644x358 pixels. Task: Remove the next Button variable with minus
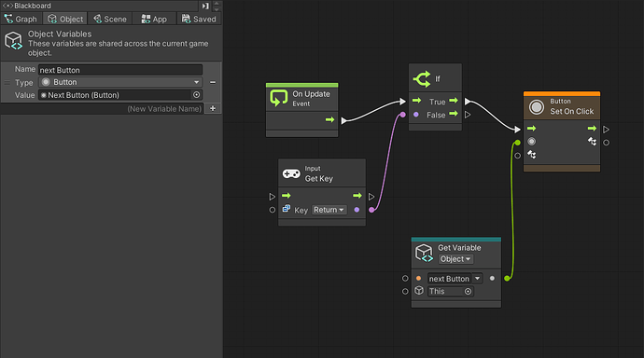coord(213,82)
